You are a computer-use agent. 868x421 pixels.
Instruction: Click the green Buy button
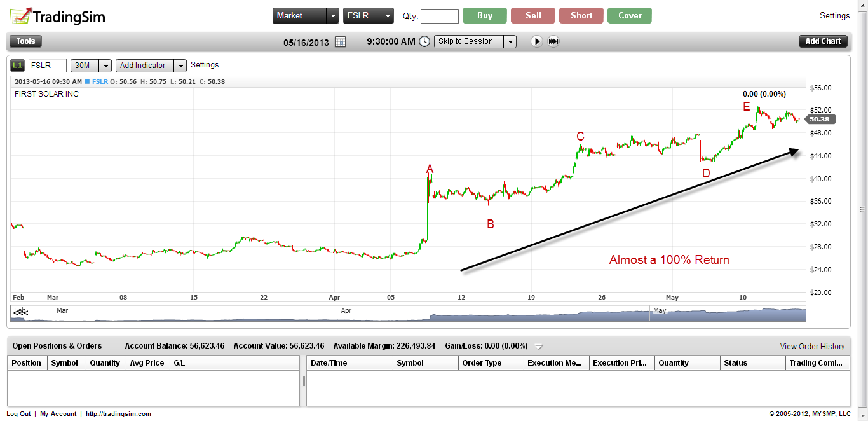(484, 16)
